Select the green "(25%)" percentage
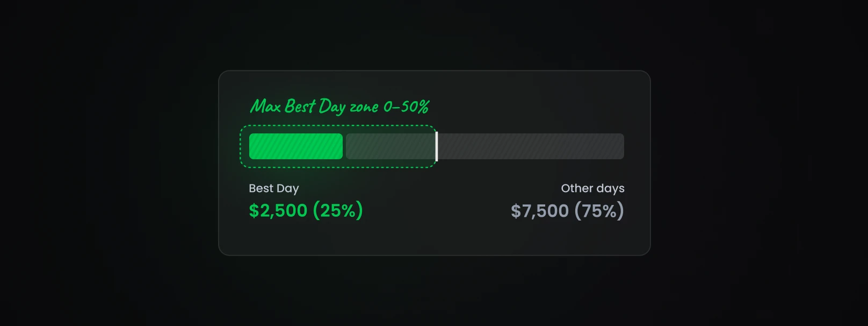Screen dimensions: 868x326 (x=338, y=210)
